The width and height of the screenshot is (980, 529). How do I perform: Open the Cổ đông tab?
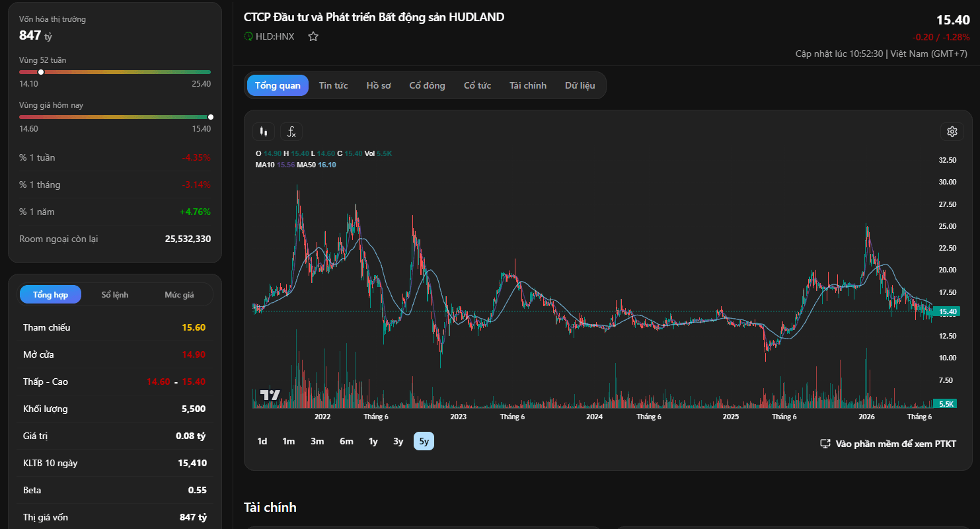[x=427, y=85]
